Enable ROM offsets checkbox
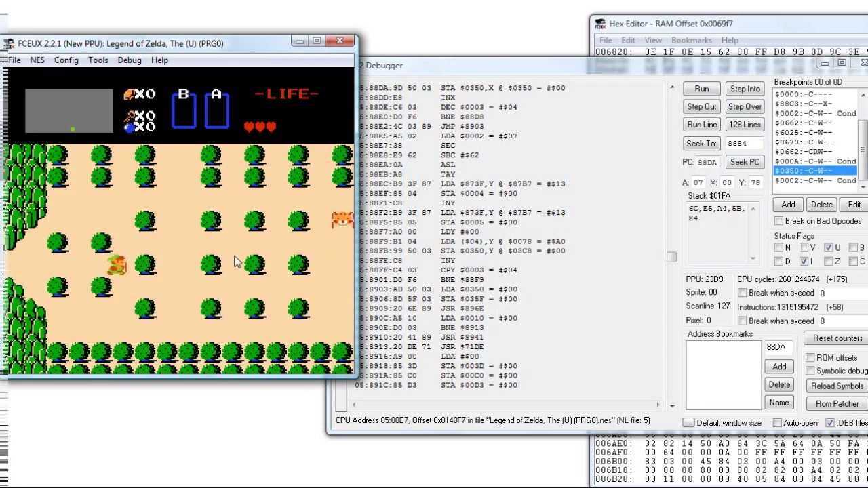 (x=810, y=357)
